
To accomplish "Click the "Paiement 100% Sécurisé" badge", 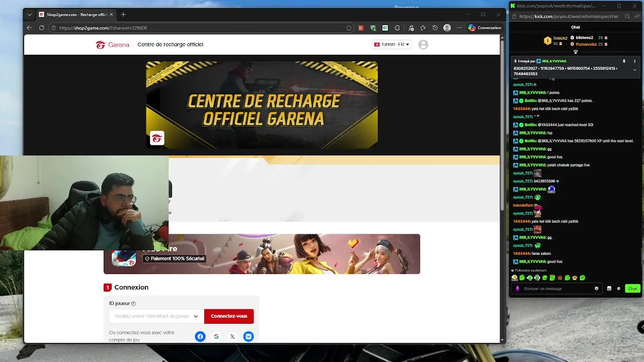I will pyautogui.click(x=175, y=258).
